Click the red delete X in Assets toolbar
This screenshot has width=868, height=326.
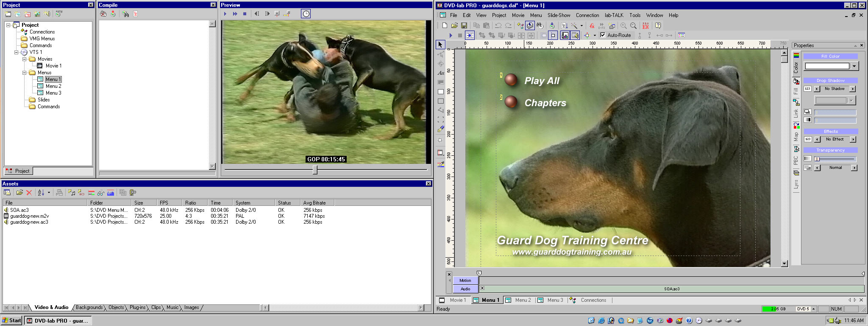point(29,193)
